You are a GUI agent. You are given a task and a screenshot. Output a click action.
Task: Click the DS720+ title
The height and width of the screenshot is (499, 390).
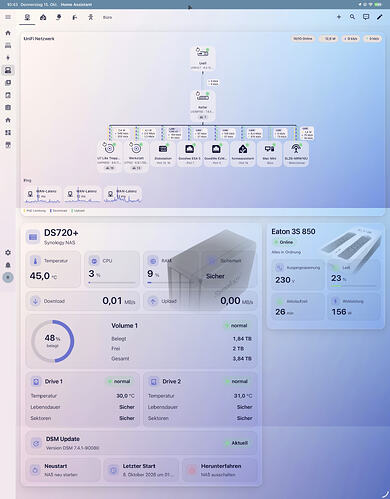(x=61, y=233)
